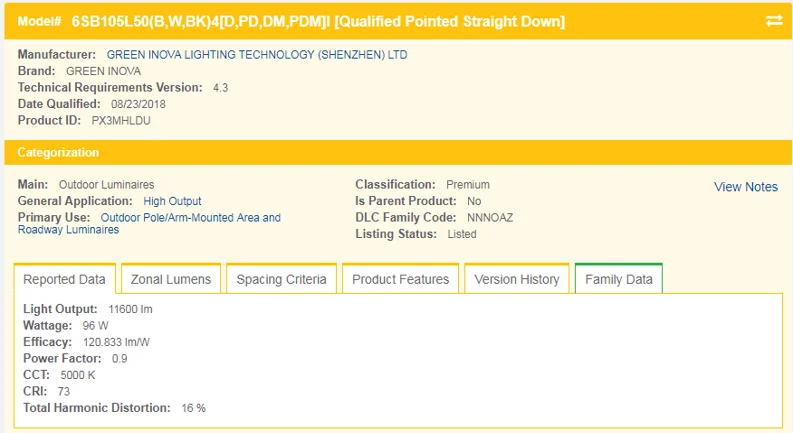Viewport: 793px width, 433px height.
Task: Click the Categorization section header bar
Action: [396, 153]
